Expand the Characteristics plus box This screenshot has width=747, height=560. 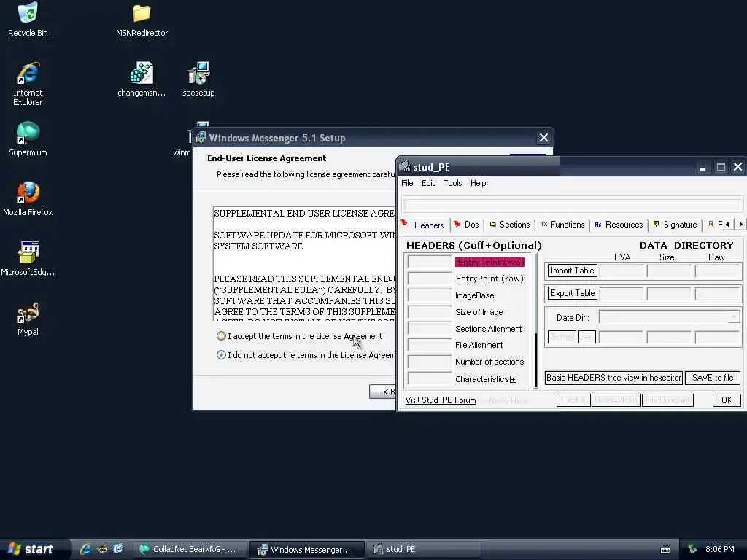513,379
